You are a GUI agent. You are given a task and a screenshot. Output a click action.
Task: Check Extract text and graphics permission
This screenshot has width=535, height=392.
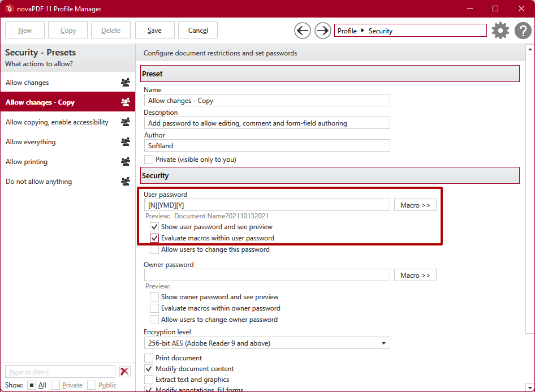[x=149, y=380]
